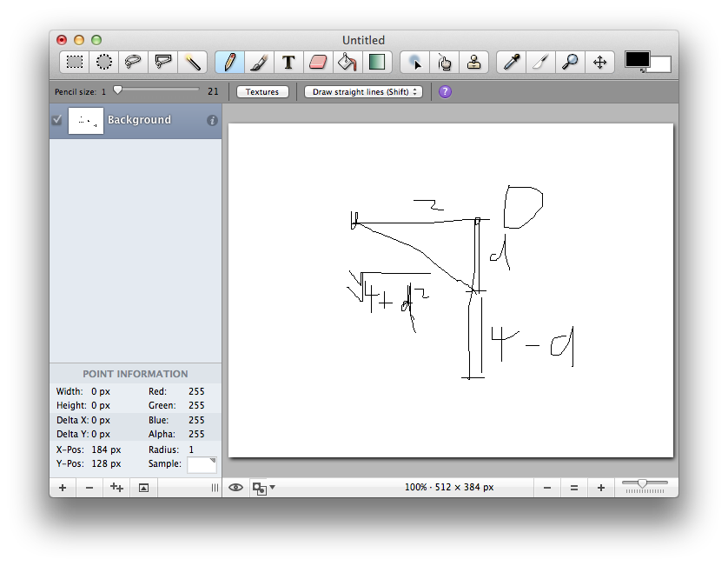Image resolution: width=728 pixels, height=566 pixels.
Task: Select the crop knife tool
Action: (541, 62)
